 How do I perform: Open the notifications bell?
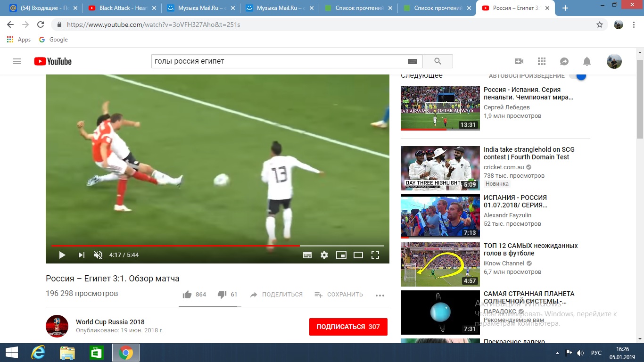pyautogui.click(x=587, y=61)
